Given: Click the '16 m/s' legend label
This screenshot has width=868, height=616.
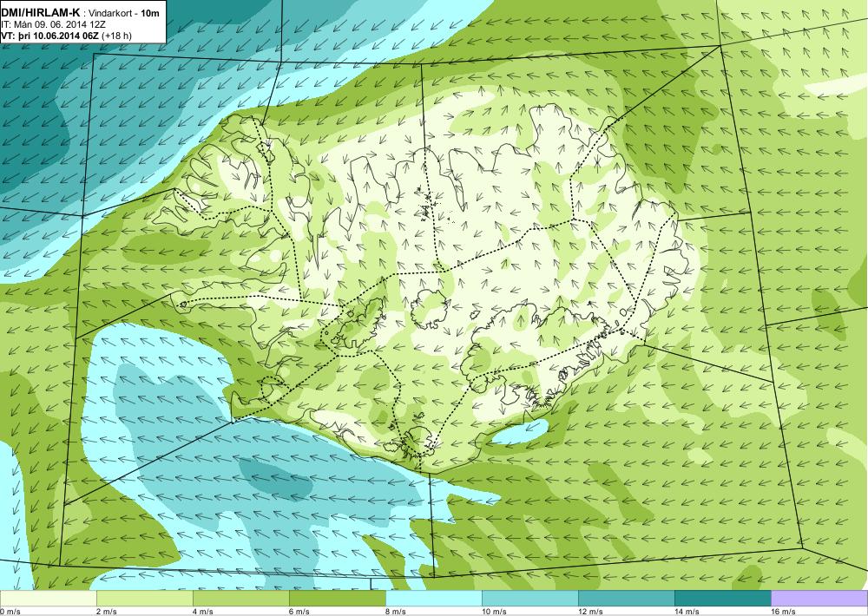Looking at the screenshot, I should (783, 612).
